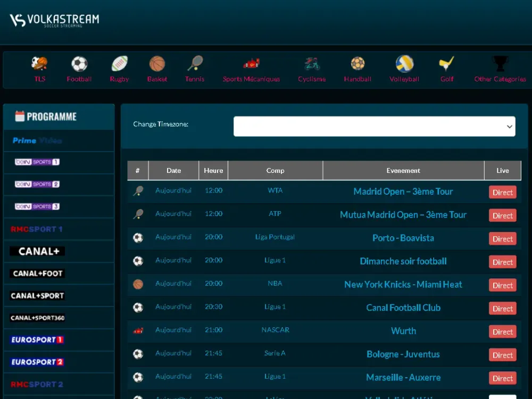Open the Bologne - Juventus event link
Screen dimensions: 532x399
coord(403,354)
